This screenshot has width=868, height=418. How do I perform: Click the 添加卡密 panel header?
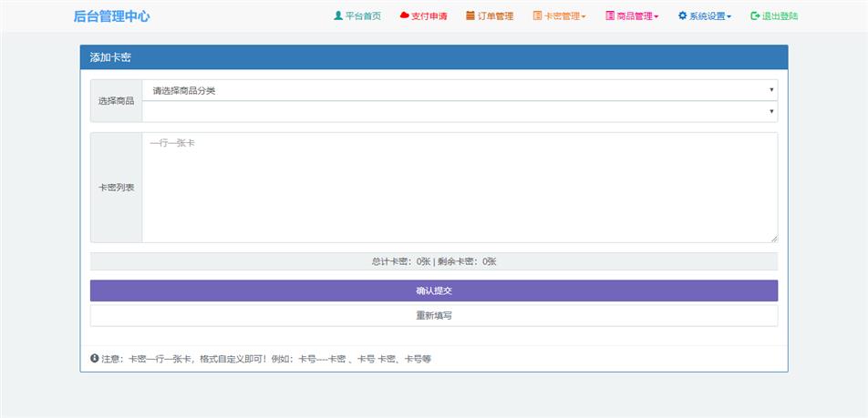[x=434, y=57]
